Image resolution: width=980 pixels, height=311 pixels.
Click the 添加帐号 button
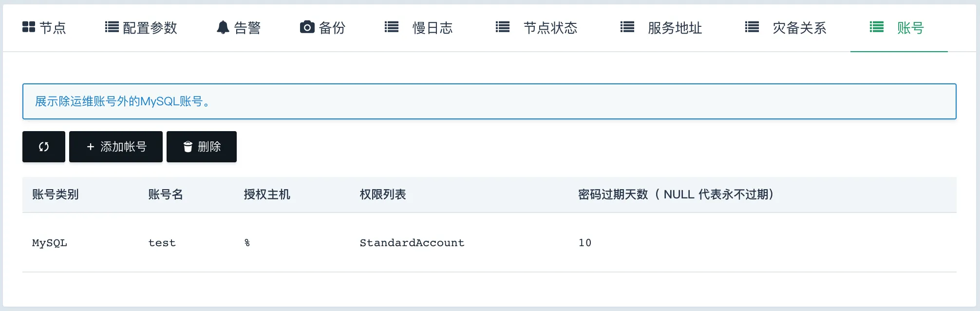[x=115, y=147]
